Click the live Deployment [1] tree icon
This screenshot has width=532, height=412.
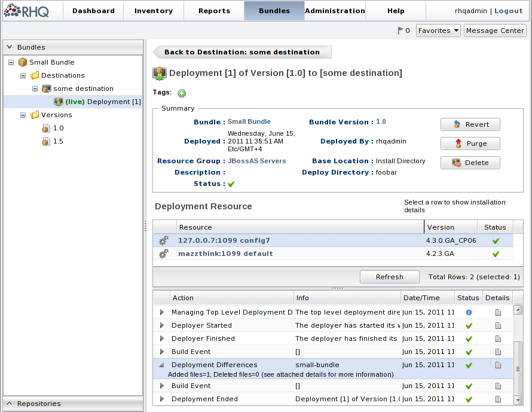coord(59,102)
